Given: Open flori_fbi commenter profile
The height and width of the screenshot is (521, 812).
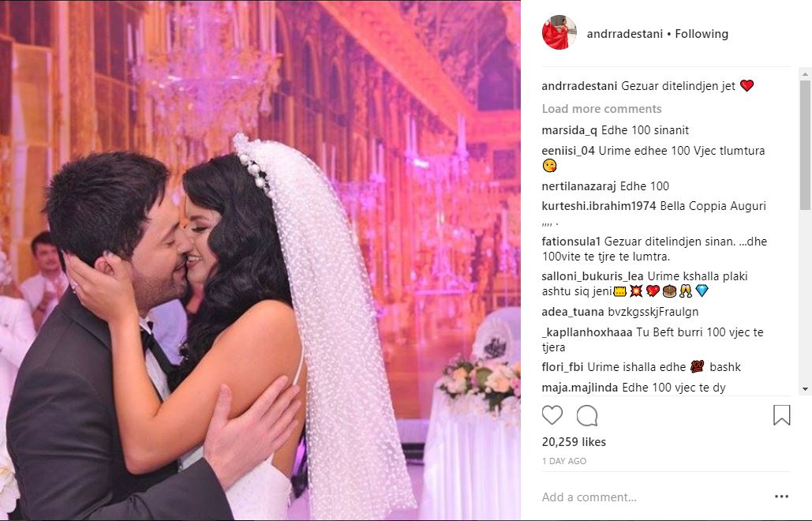Looking at the screenshot, I should pos(563,367).
